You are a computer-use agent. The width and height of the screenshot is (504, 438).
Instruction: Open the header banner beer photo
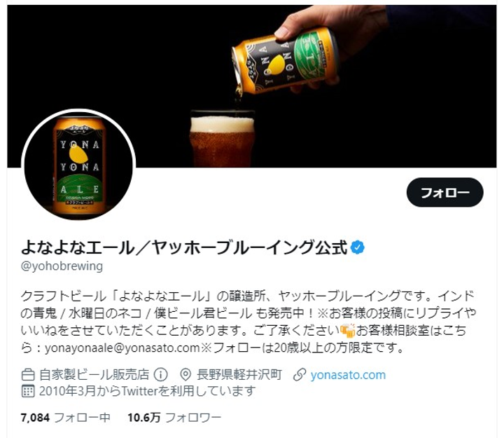(252, 86)
